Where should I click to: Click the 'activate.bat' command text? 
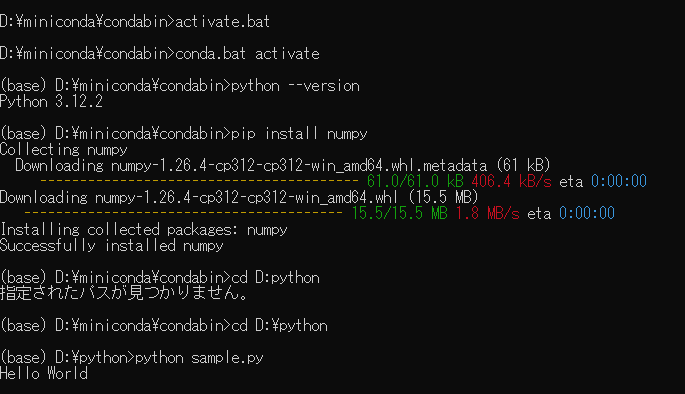[x=222, y=21]
